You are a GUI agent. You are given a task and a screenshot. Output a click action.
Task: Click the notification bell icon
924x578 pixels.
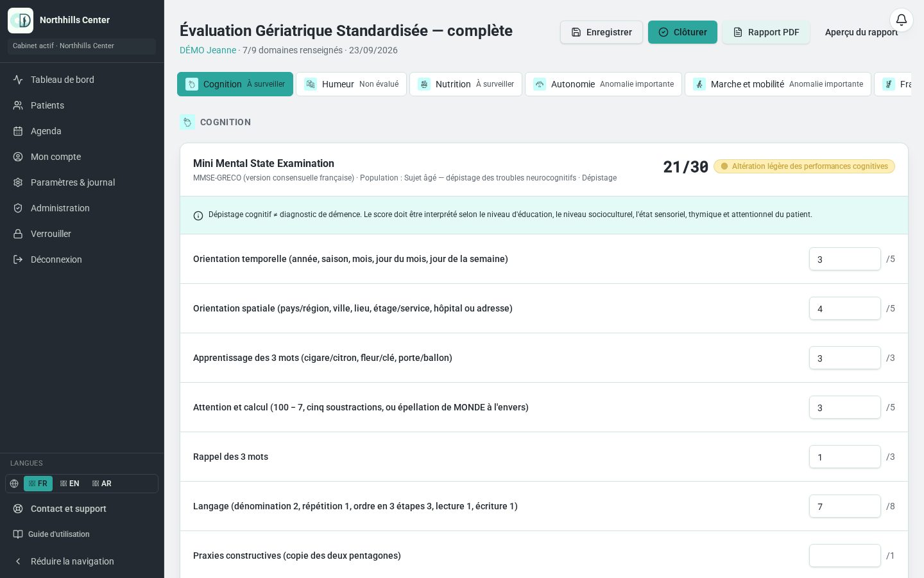click(901, 20)
